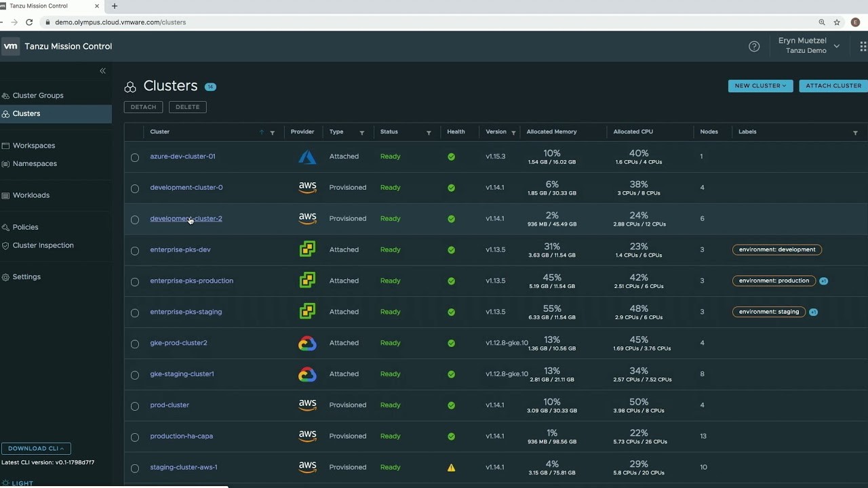Click the ATTACH CLUSTER button
The width and height of the screenshot is (868, 488).
[x=833, y=86]
